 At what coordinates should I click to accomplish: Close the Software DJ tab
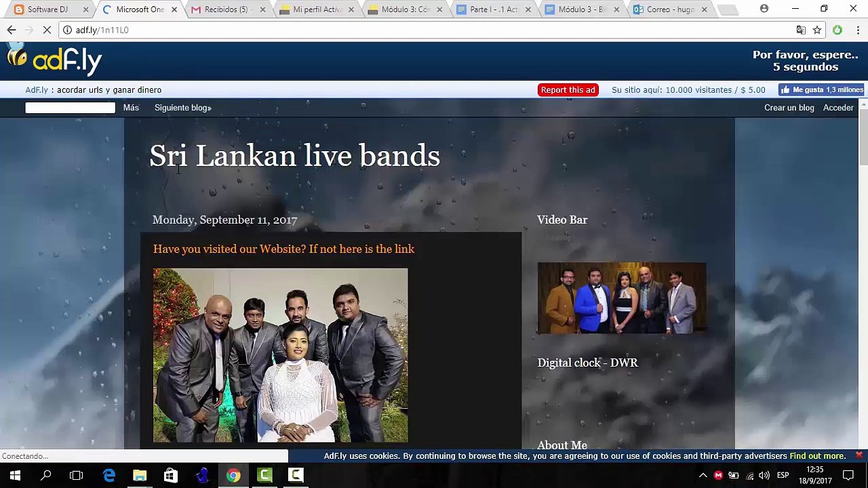tap(85, 9)
